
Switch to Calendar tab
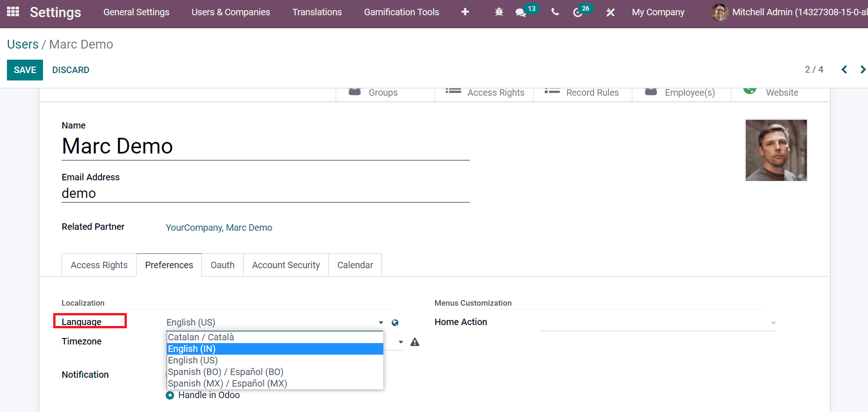click(x=355, y=265)
